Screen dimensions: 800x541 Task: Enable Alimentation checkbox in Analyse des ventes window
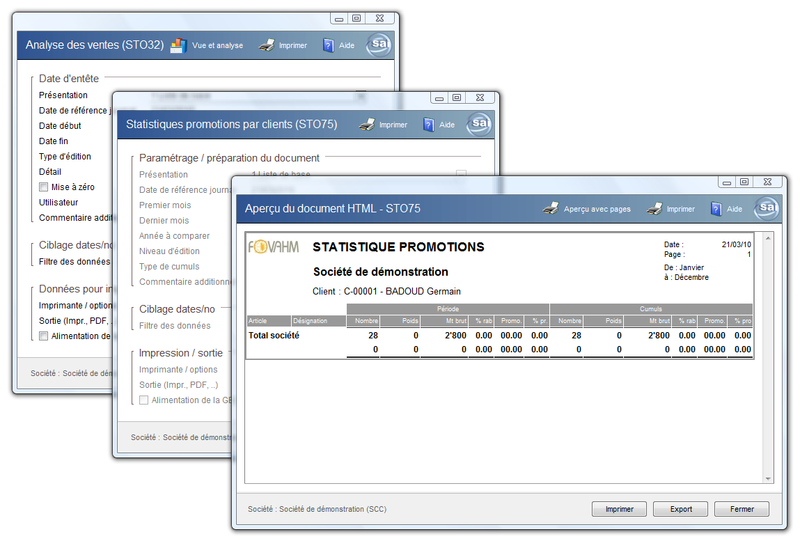[x=43, y=336]
